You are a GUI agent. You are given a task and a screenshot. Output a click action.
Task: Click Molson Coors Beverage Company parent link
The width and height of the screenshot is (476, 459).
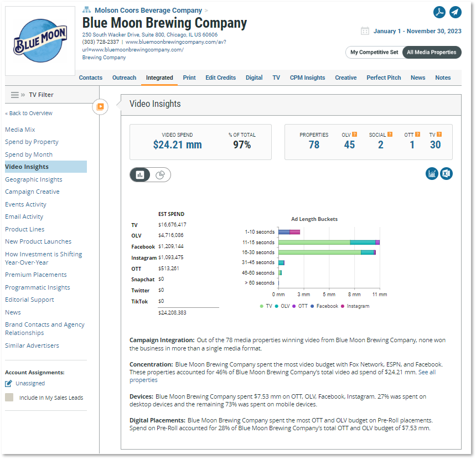(x=148, y=11)
